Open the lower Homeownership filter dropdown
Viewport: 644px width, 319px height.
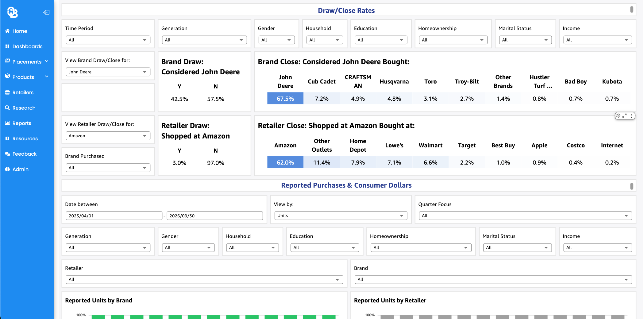tap(421, 247)
